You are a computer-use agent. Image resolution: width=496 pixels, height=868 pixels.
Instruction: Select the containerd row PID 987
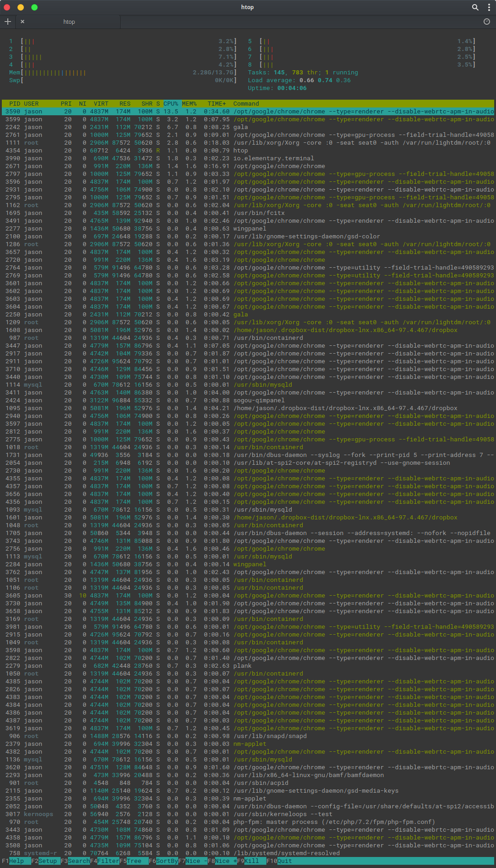point(248,338)
